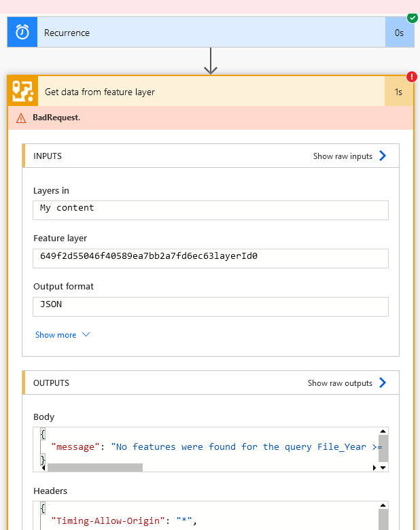Expand the Show more inputs section
Viewport: 420px width, 530px height.
tap(62, 335)
